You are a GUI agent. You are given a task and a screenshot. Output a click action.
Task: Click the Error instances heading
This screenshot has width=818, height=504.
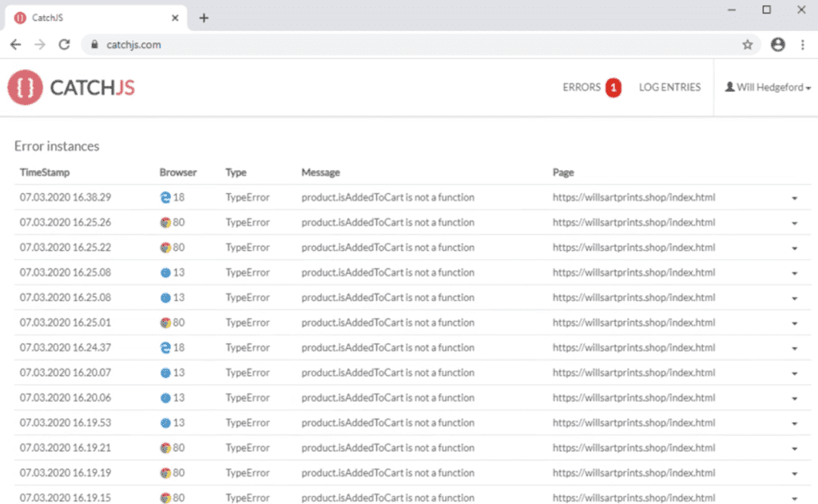(x=57, y=146)
